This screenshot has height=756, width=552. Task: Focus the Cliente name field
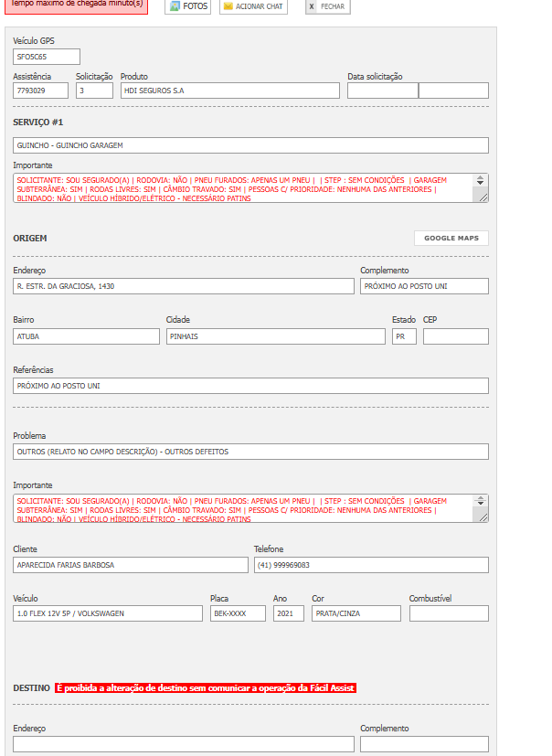pyautogui.click(x=130, y=565)
